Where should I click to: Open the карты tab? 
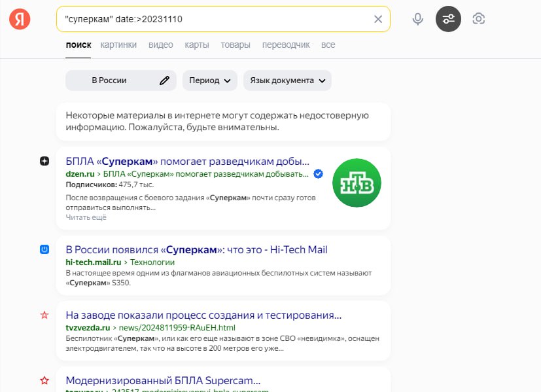[x=197, y=45]
